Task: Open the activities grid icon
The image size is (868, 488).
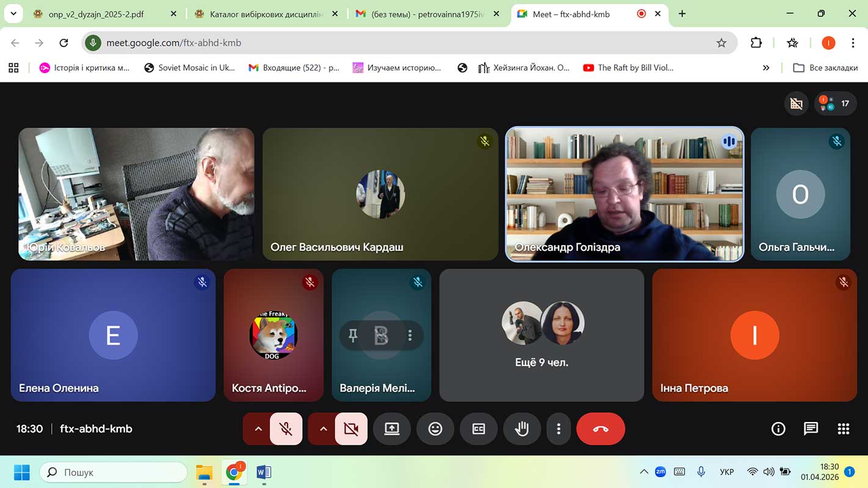Action: pyautogui.click(x=844, y=429)
